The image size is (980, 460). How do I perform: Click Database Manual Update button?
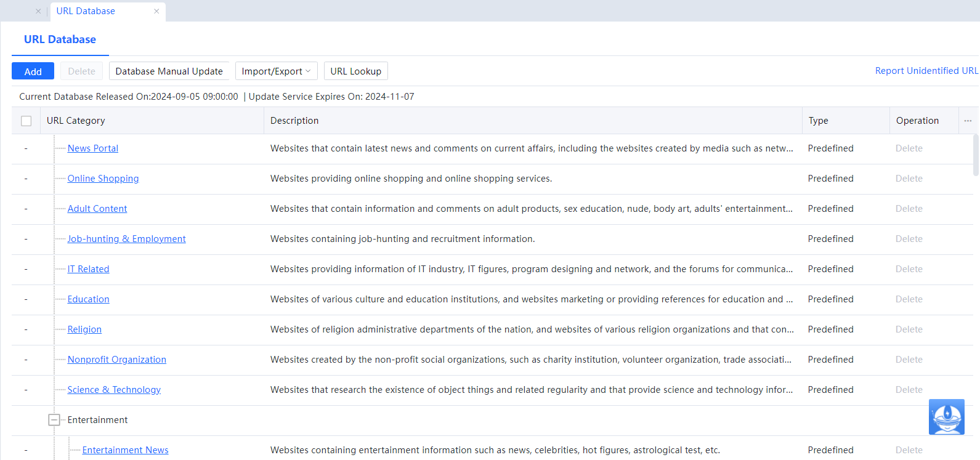click(x=169, y=71)
